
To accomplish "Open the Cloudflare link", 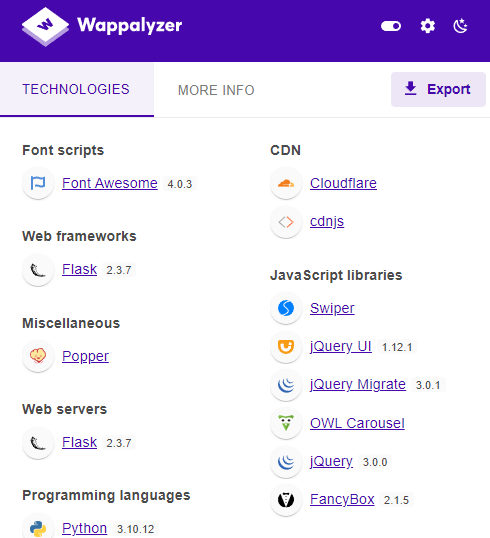I will click(343, 183).
